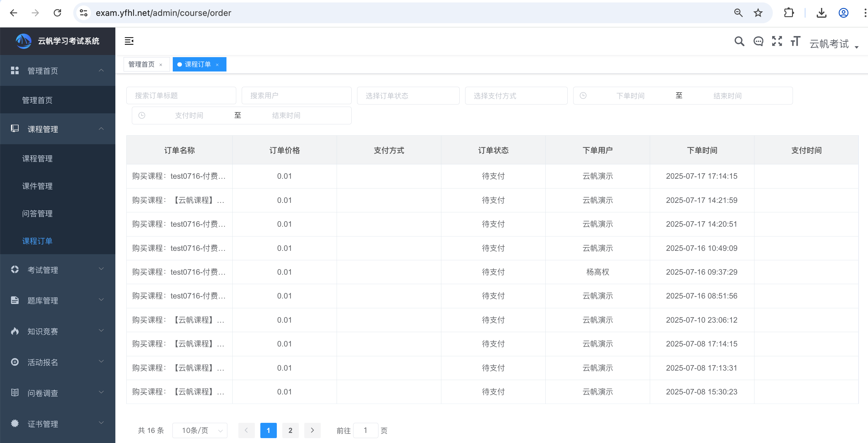The height and width of the screenshot is (443, 868).
Task: Click the previous page arrow
Action: pos(246,430)
